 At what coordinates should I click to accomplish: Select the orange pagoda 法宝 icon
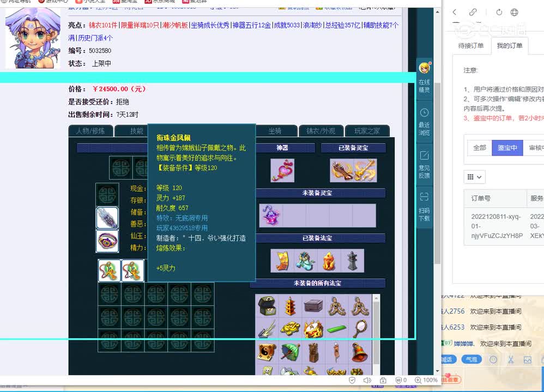click(x=290, y=306)
